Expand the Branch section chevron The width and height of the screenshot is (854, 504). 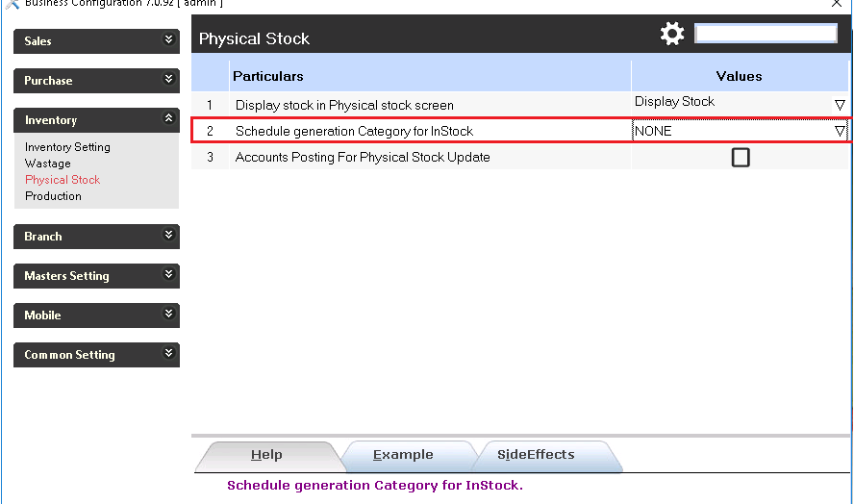[x=169, y=236]
